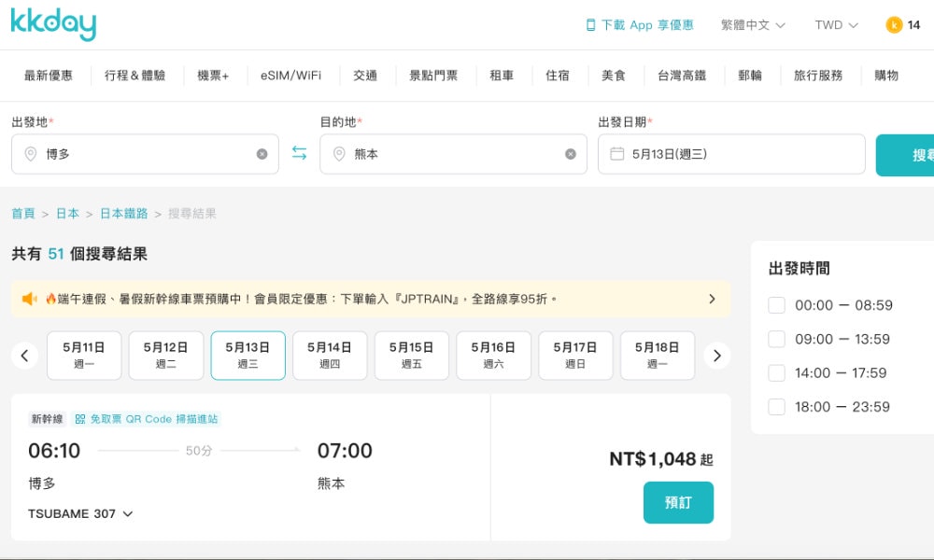The width and height of the screenshot is (934, 560).
Task: Click the 新幹線 tag
Action: (x=47, y=419)
